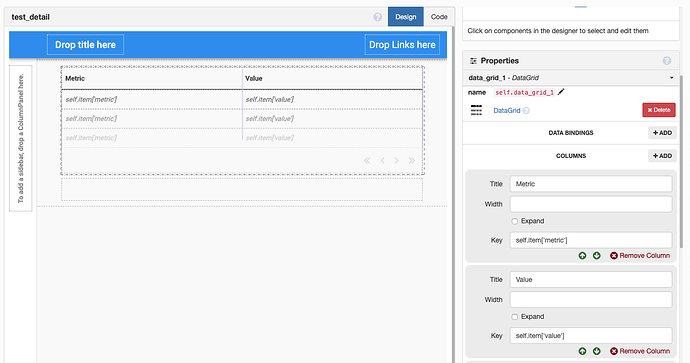Viewport: 690px width, 363px height.
Task: Click the Drop title here slot
Action: (x=85, y=45)
